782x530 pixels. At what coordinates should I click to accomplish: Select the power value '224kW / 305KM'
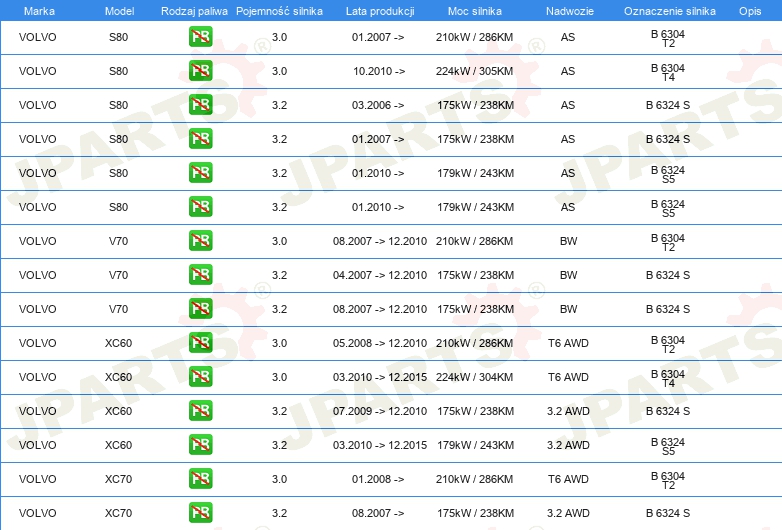coord(474,71)
